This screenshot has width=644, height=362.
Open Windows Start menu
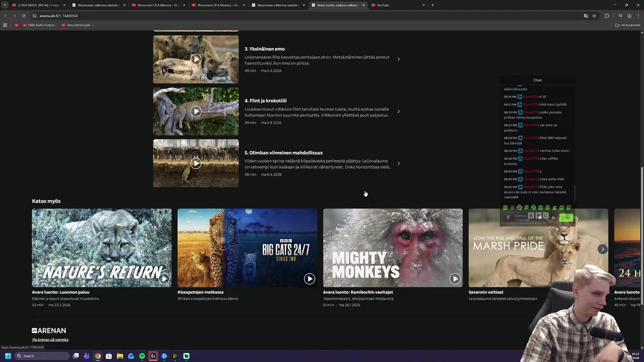8,356
